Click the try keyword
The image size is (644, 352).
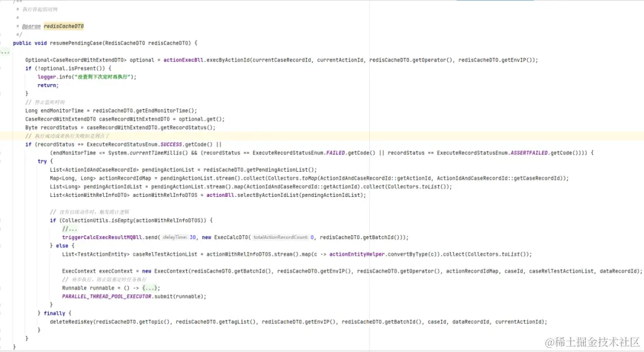click(x=42, y=162)
